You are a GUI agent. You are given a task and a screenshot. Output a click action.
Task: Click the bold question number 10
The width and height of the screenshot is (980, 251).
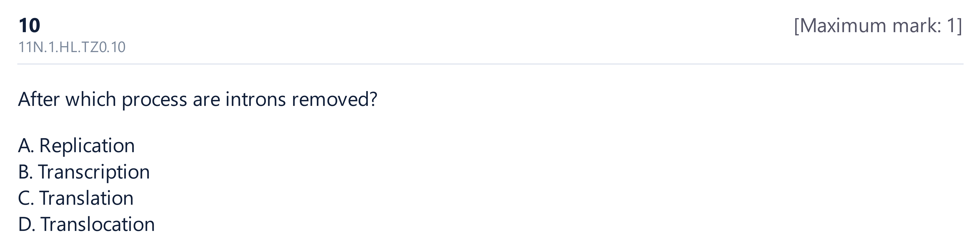click(x=29, y=26)
